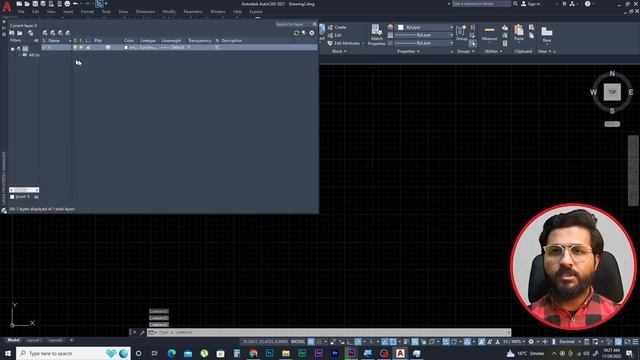This screenshot has width=640, height=360.
Task: Click the Linetype column header
Action: (x=148, y=41)
